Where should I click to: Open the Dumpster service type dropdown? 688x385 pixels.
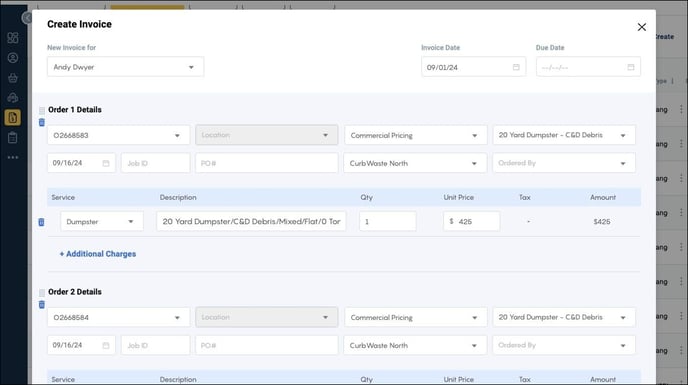coord(102,222)
